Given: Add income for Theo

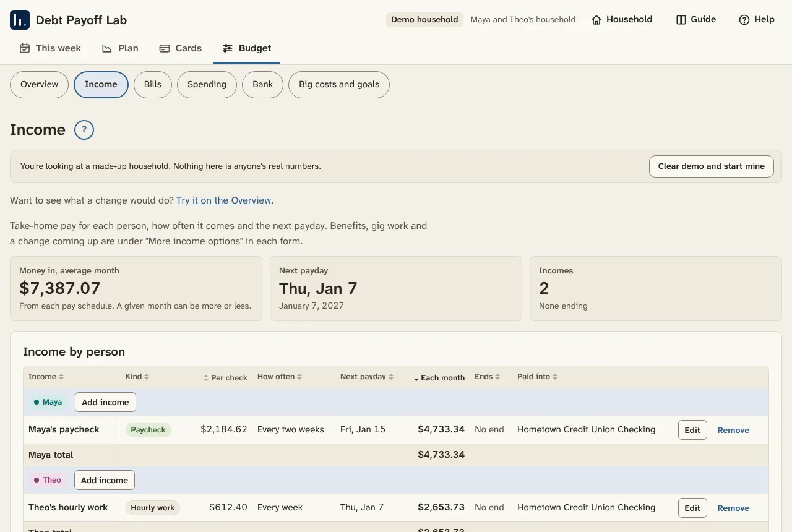Looking at the screenshot, I should tap(105, 480).
